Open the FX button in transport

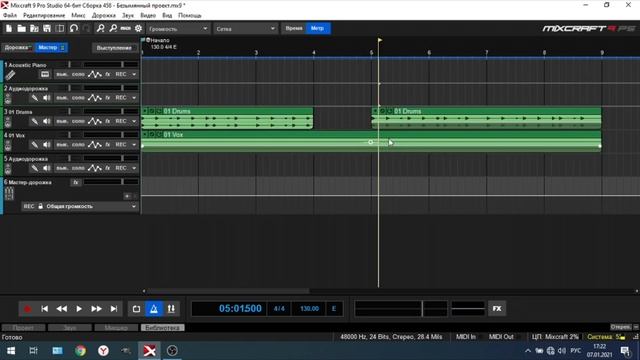[x=497, y=309]
